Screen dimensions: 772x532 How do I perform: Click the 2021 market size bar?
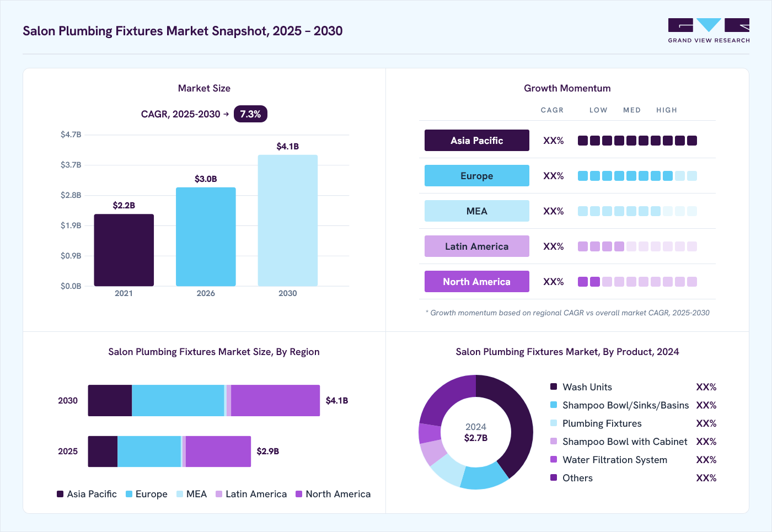tap(124, 250)
